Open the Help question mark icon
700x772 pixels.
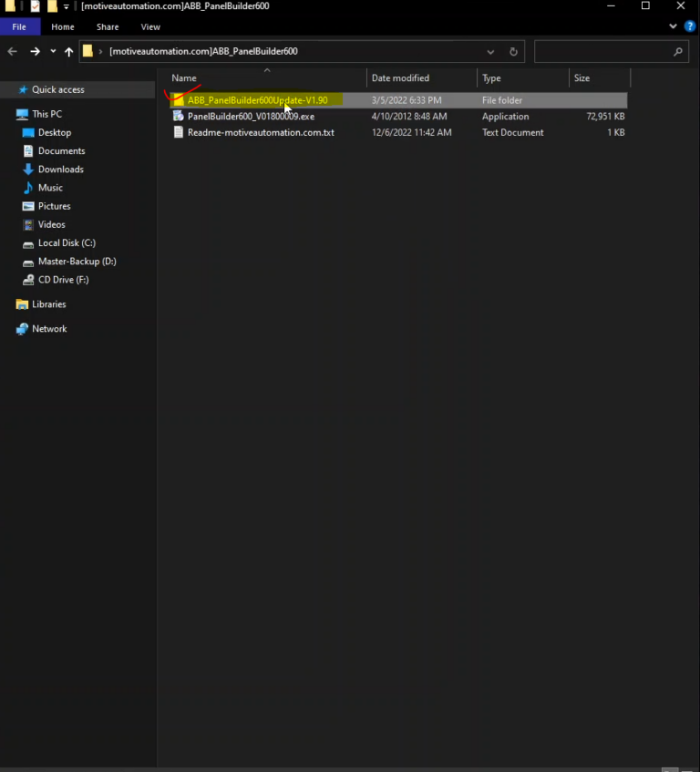pyautogui.click(x=690, y=26)
